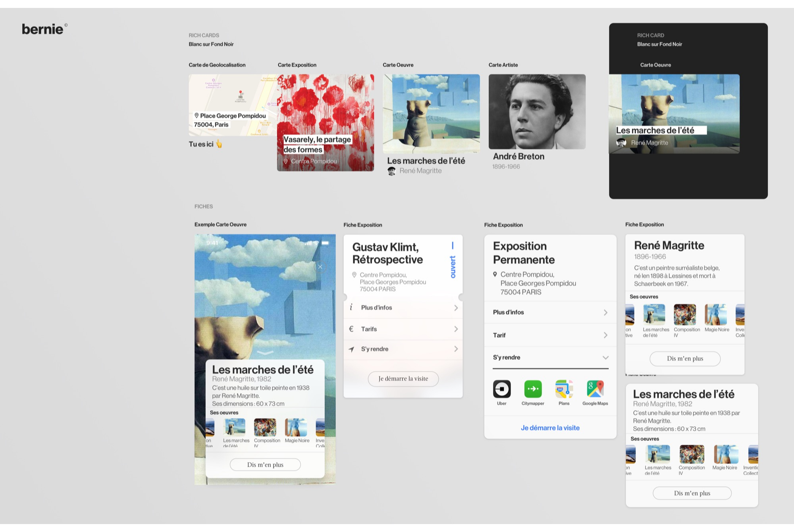Expand Plus d'infos chevron in Exposition Permanente
This screenshot has width=794, height=532.
click(x=605, y=312)
